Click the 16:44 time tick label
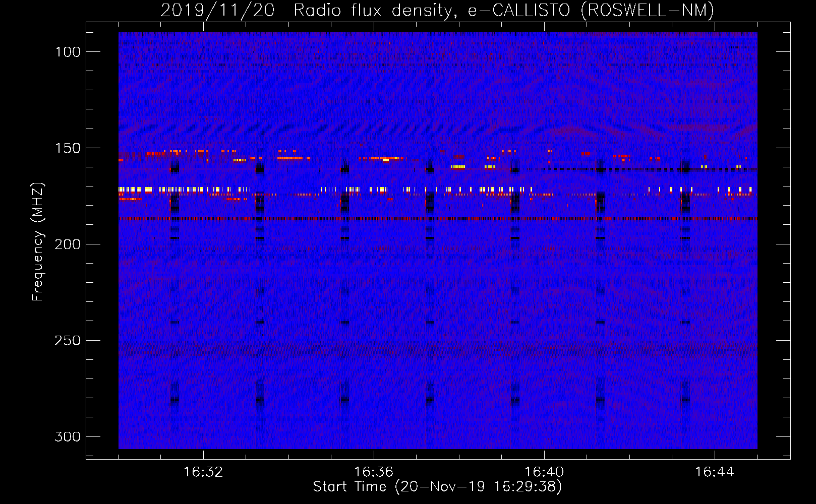 click(715, 472)
